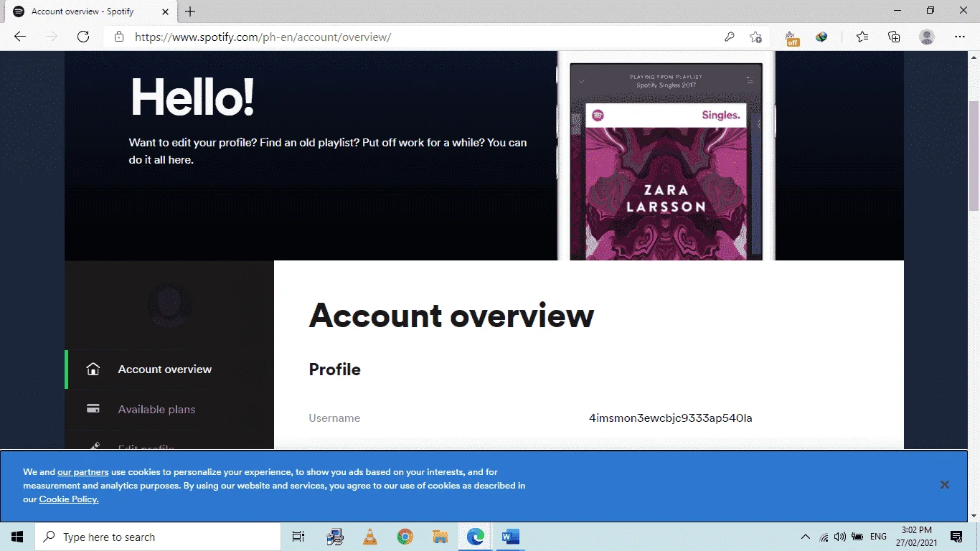This screenshot has width=980, height=551.
Task: Open Task View on the taskbar
Action: (x=298, y=537)
